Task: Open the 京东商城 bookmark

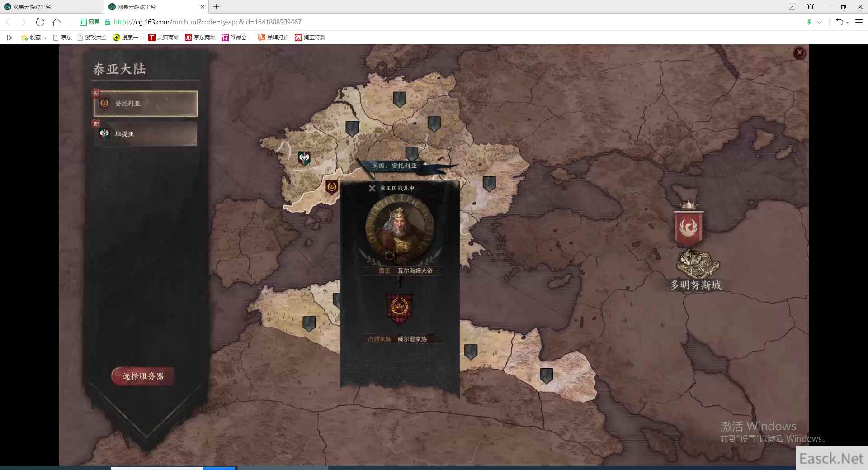Action: pyautogui.click(x=200, y=38)
